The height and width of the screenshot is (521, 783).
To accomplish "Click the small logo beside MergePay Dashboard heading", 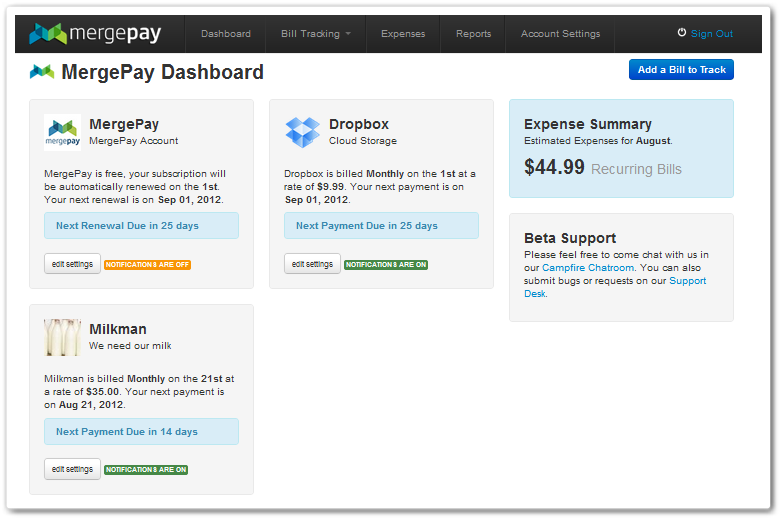I will 42,72.
